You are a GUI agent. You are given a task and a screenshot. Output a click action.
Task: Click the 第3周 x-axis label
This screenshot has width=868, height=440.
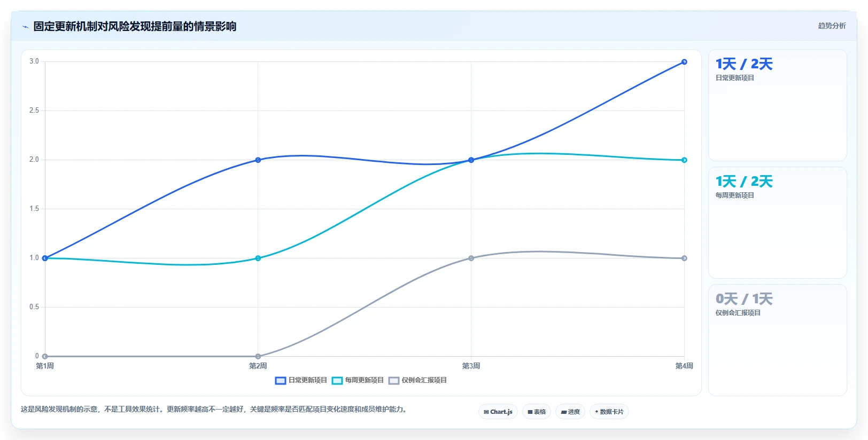click(471, 366)
